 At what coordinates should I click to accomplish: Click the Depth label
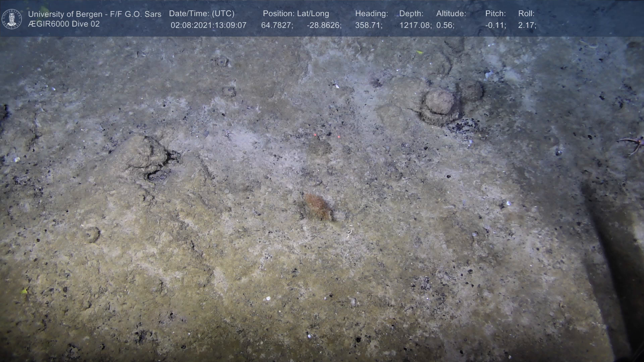tap(411, 14)
